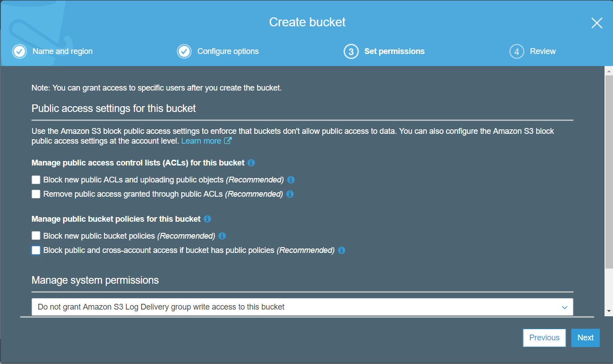Open the Log Delivery group permissions dropdown
Screen dimensions: 613x364
pos(302,307)
